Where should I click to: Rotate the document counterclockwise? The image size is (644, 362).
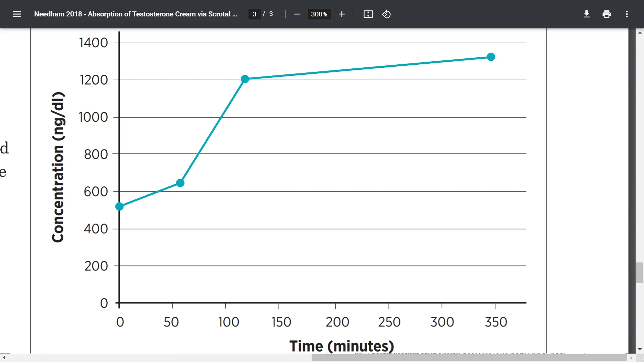[386, 14]
